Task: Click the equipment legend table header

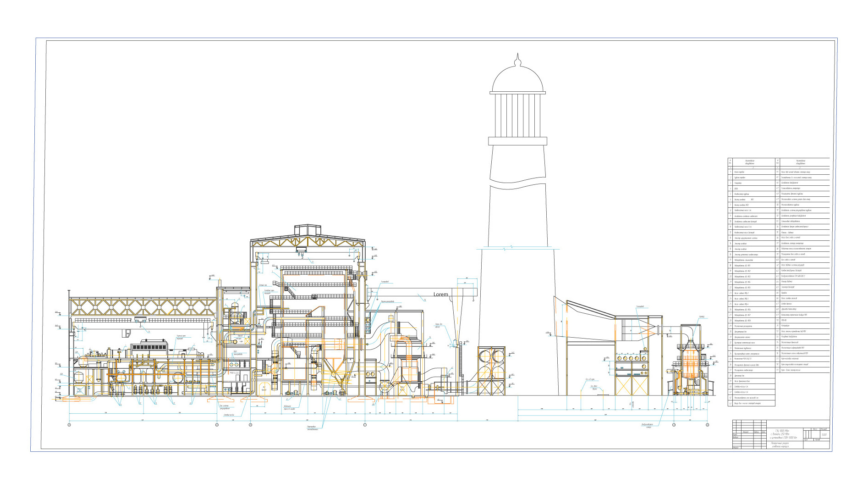Action: (779, 162)
